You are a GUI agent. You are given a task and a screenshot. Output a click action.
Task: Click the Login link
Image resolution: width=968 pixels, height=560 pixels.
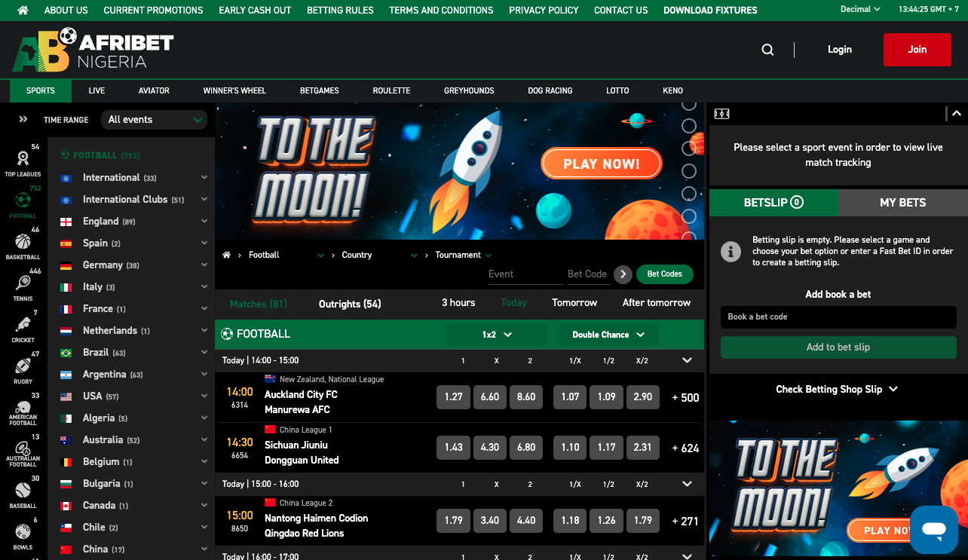tap(839, 50)
